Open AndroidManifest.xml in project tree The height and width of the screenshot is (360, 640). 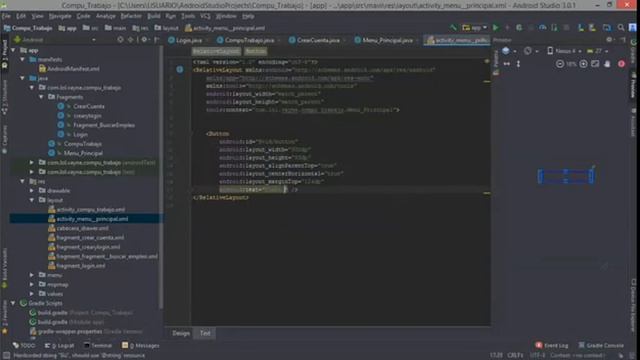coord(69,69)
